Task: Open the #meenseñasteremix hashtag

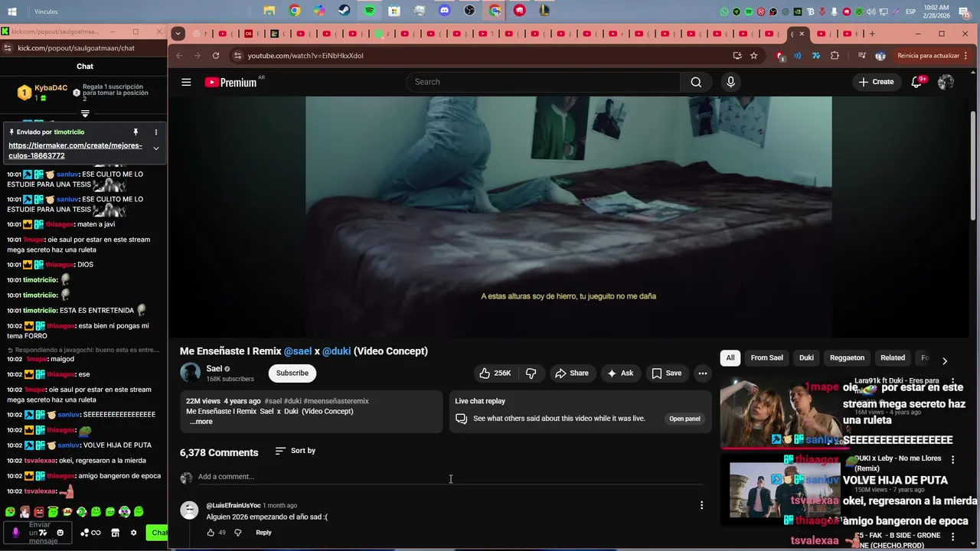Action: [x=336, y=401]
